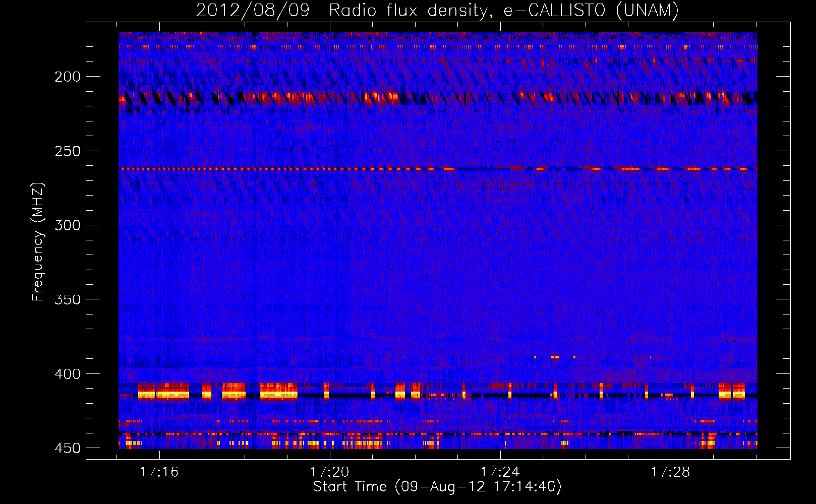Image resolution: width=816 pixels, height=504 pixels.
Task: Click the 400 frequency tick label
Action: click(68, 374)
